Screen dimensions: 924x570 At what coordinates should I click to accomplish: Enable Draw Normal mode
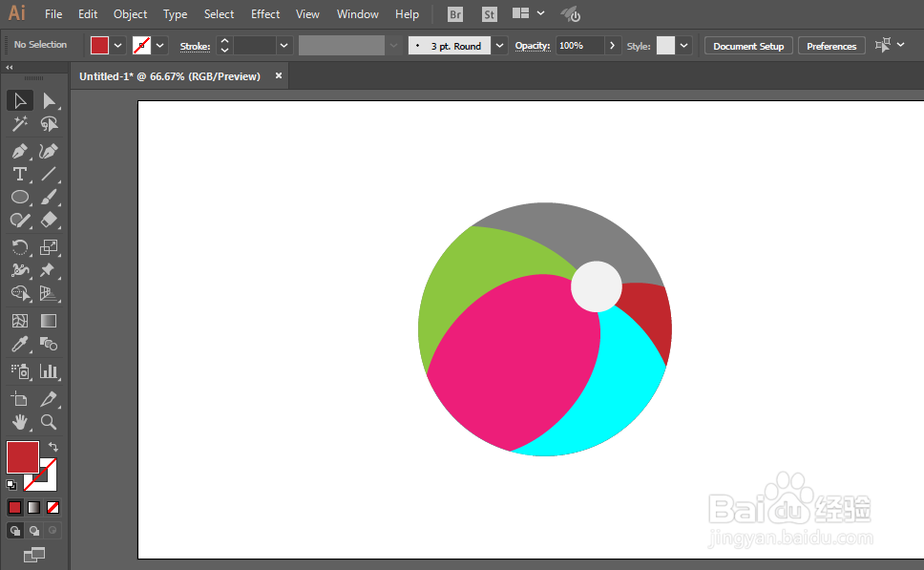(x=14, y=531)
